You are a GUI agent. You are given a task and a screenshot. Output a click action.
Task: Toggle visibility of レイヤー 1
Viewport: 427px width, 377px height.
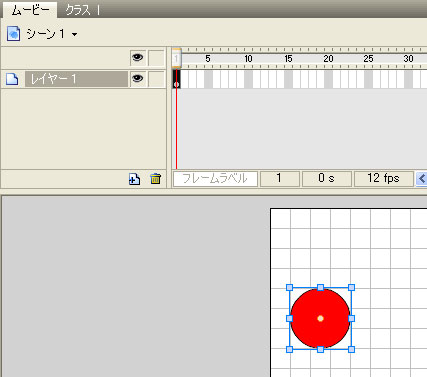pos(138,79)
